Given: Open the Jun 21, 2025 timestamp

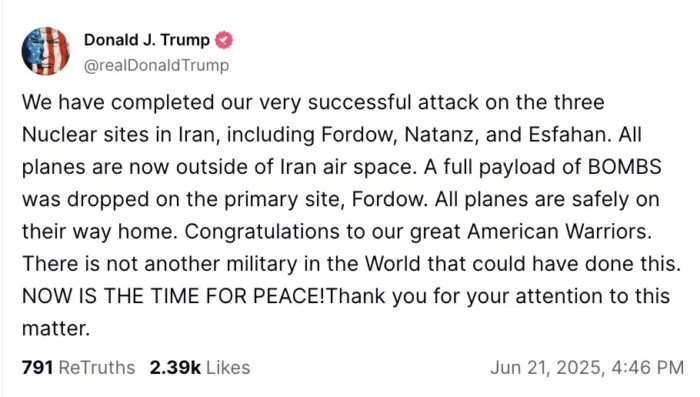Looking at the screenshot, I should (587, 368).
